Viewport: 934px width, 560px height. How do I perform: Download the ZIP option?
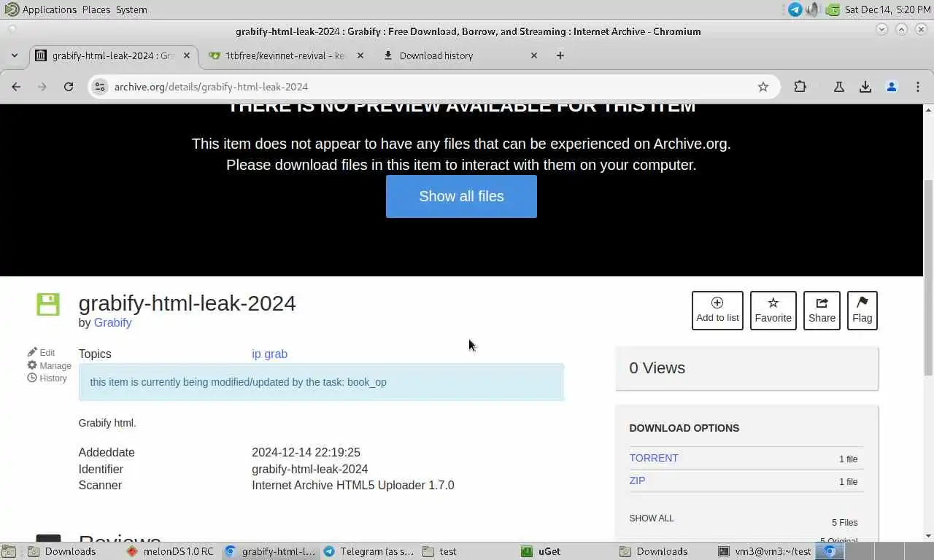click(637, 481)
